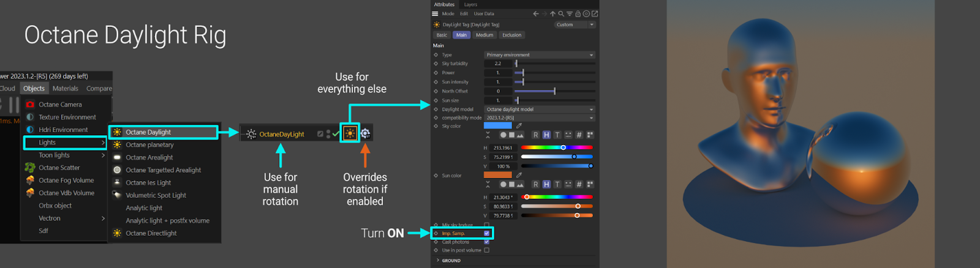Viewport: 980px width, 268px height.
Task: Click the lock icon in Attributes header
Action: click(578, 13)
